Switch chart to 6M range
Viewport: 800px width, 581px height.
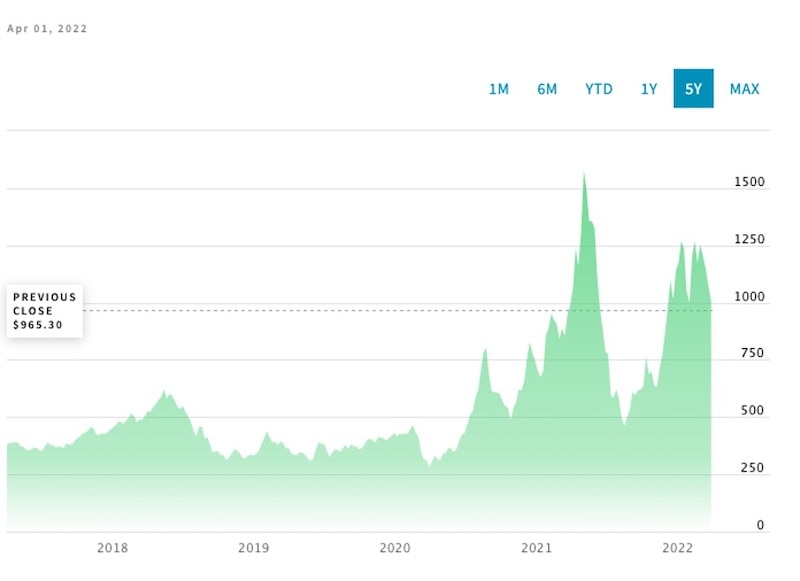pyautogui.click(x=547, y=89)
